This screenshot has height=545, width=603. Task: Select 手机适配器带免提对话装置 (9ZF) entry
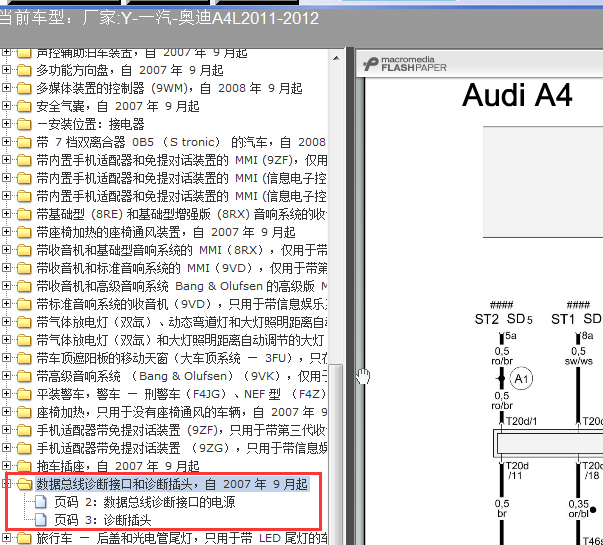point(182,430)
